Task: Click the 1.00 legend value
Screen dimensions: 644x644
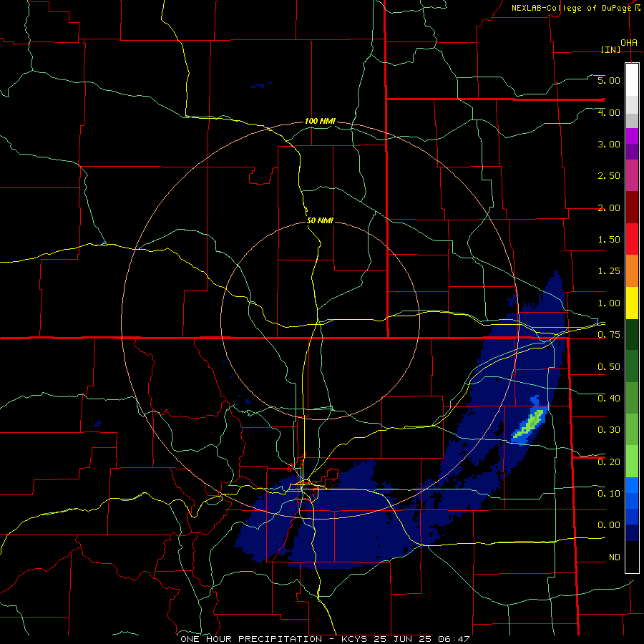Action: click(x=609, y=303)
